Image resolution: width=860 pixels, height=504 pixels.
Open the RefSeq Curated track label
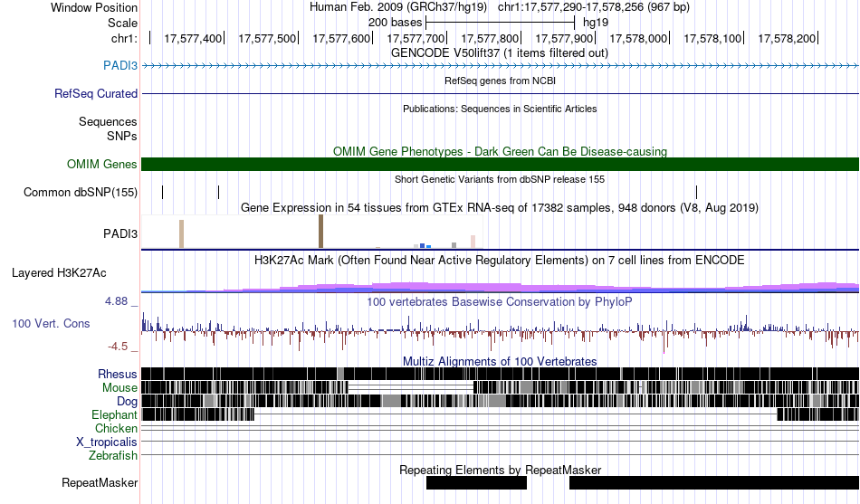click(96, 94)
